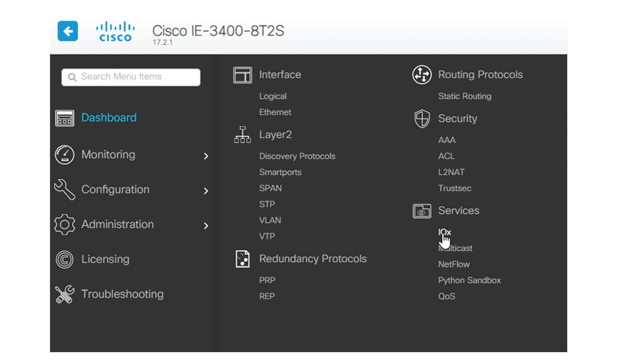The image size is (617, 364).
Task: Open the Troubleshooting page
Action: (x=122, y=294)
